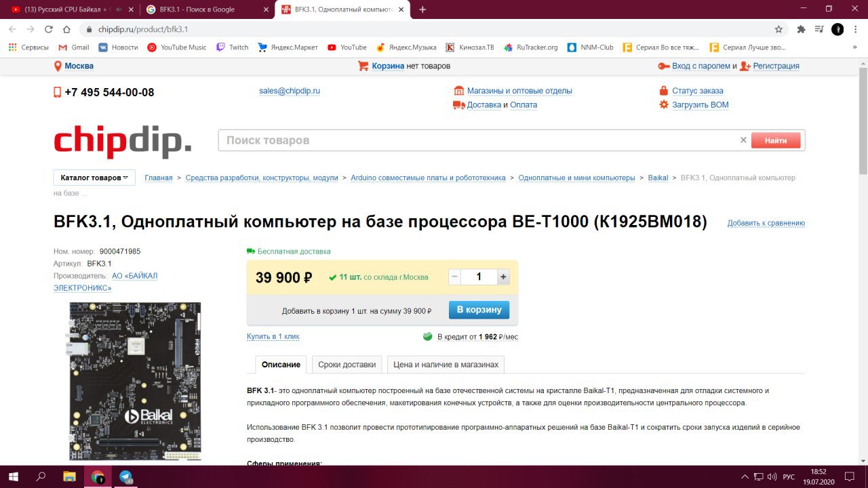Open Вход с паролем login link
The height and width of the screenshot is (488, 868).
(x=701, y=66)
